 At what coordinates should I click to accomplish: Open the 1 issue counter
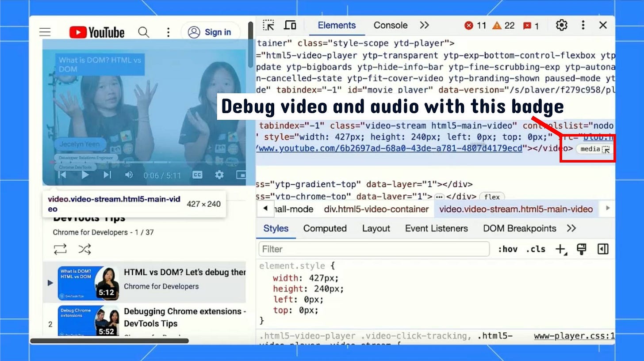pos(531,26)
